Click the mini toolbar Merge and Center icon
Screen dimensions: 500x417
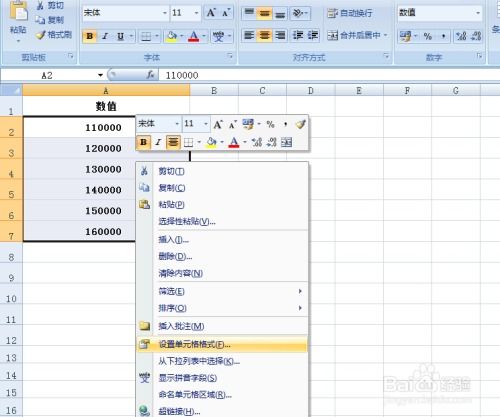pyautogui.click(x=286, y=142)
